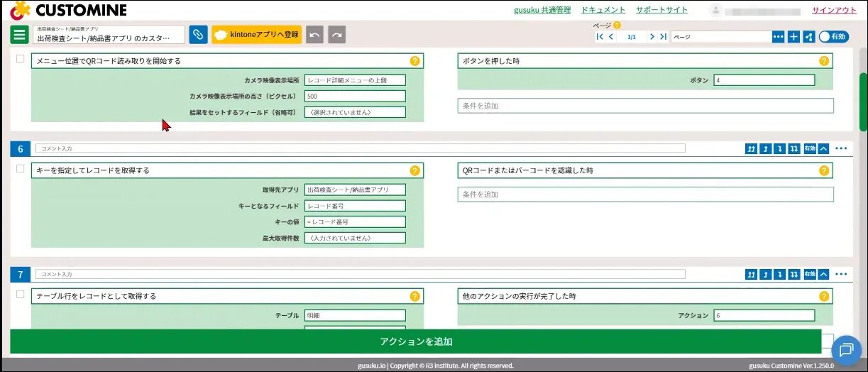Move action 7 down one

780,274
